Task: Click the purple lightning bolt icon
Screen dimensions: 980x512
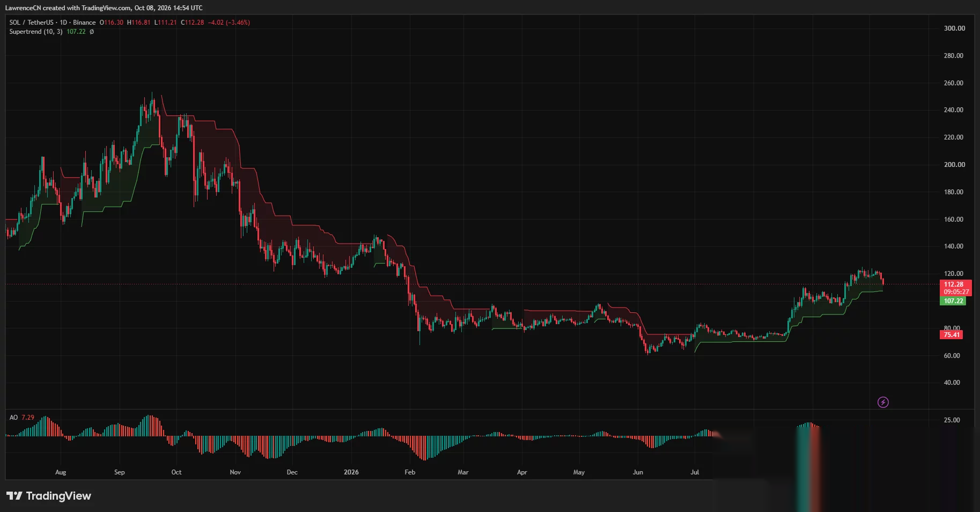Action: (883, 402)
